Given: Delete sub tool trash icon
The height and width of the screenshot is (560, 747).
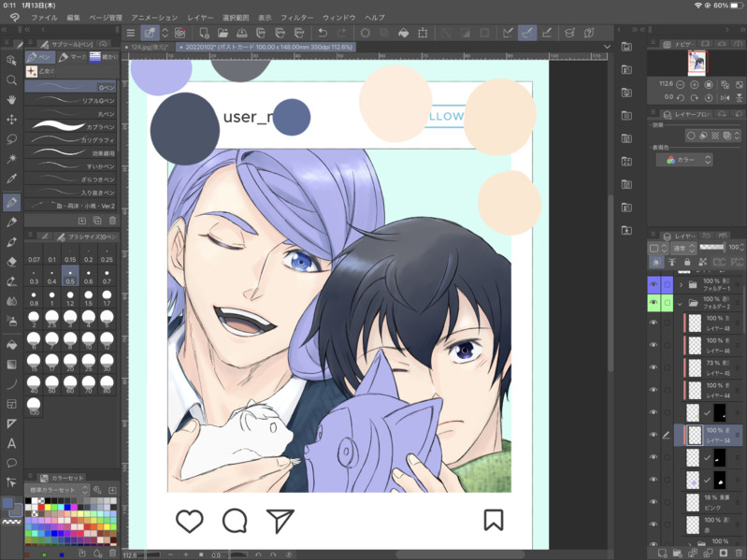Looking at the screenshot, I should point(112,221).
